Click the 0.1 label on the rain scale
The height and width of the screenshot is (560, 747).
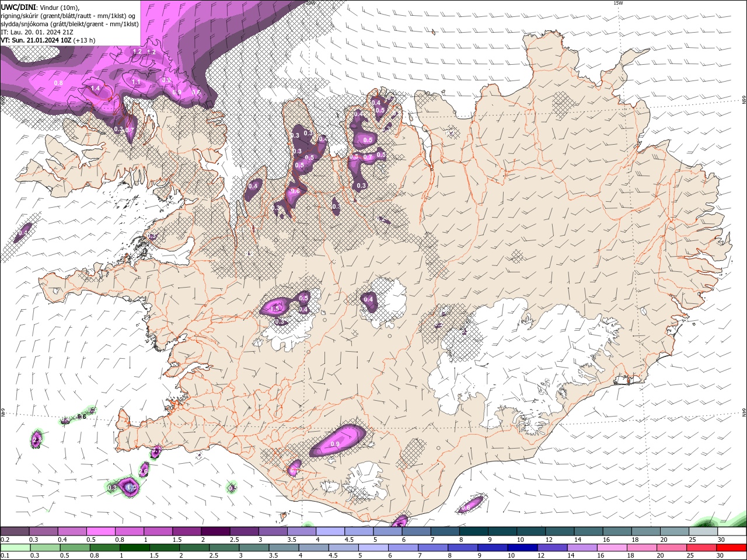click(5, 556)
